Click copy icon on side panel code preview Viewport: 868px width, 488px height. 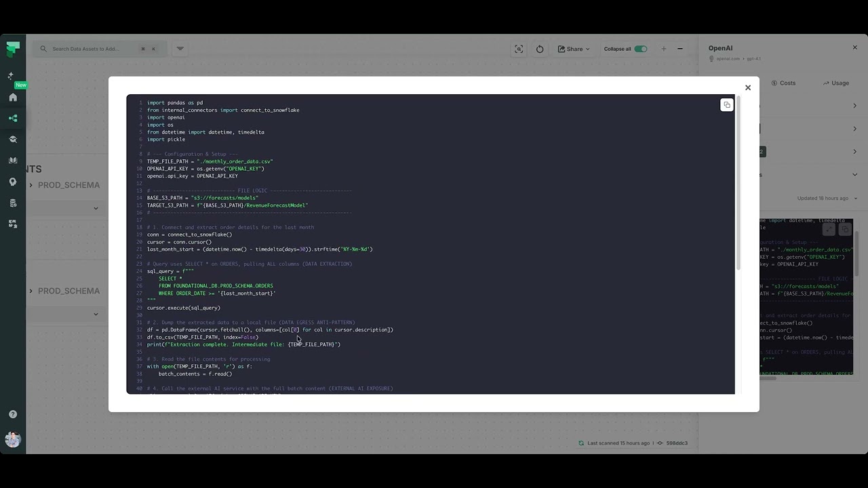coord(845,230)
